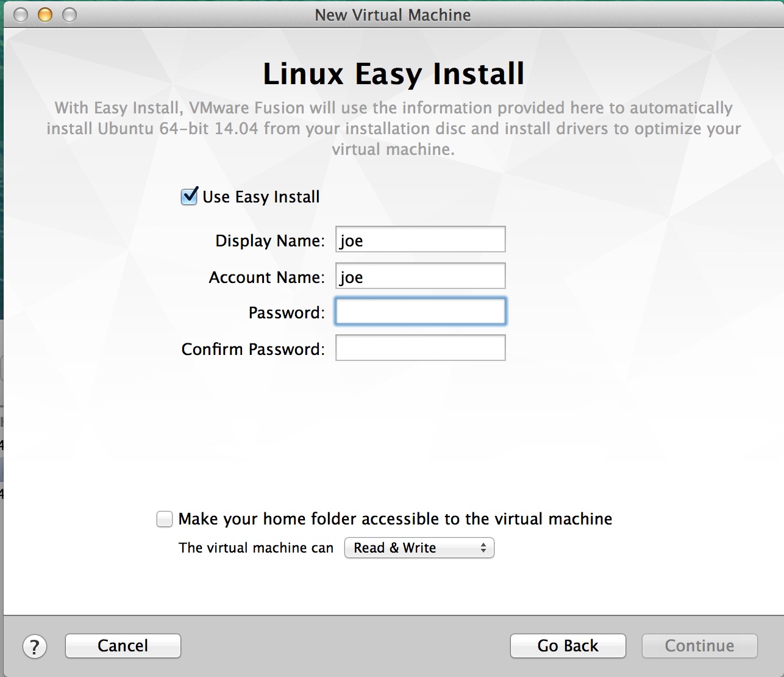Select the Confirm Password field
This screenshot has width=784, height=677.
420,348
